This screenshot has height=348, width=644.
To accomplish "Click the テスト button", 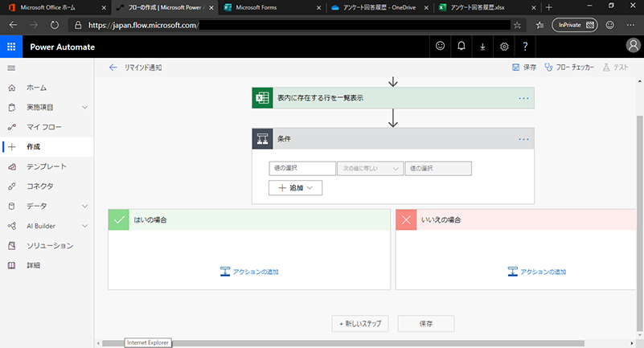I will pyautogui.click(x=616, y=68).
